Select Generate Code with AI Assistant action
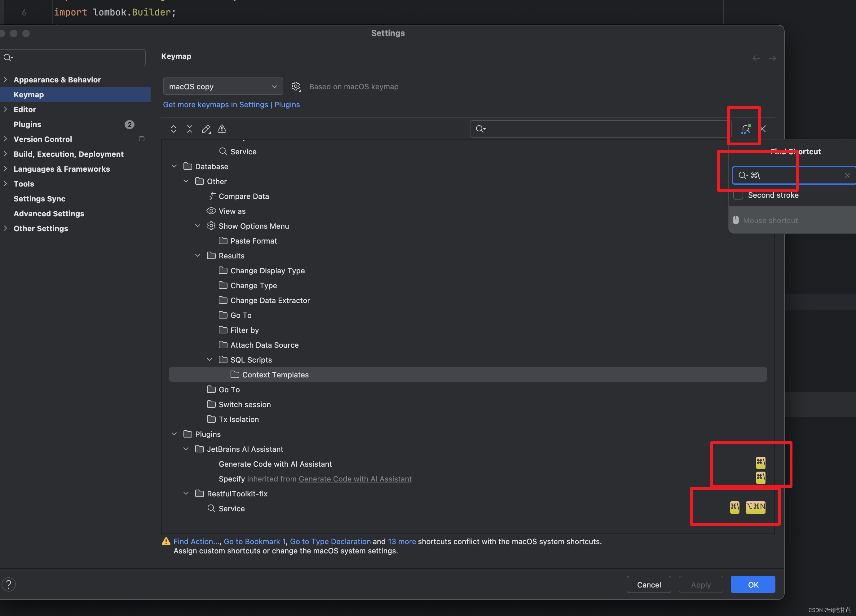Screen dimensions: 856x616 275,464
